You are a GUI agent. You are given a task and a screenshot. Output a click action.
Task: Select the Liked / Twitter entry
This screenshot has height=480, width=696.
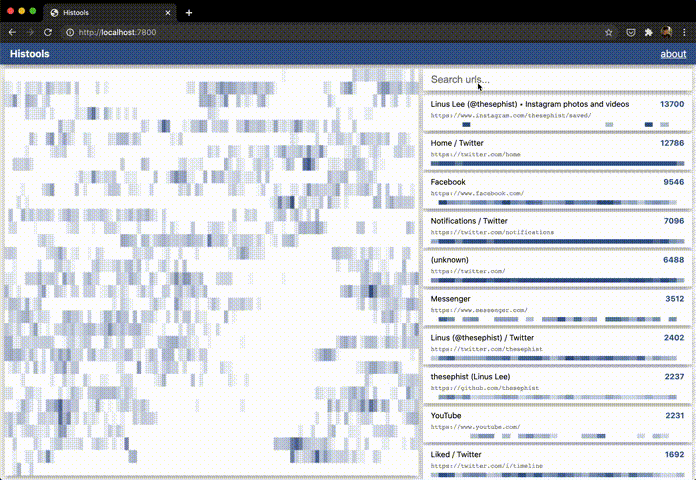tap(557, 463)
